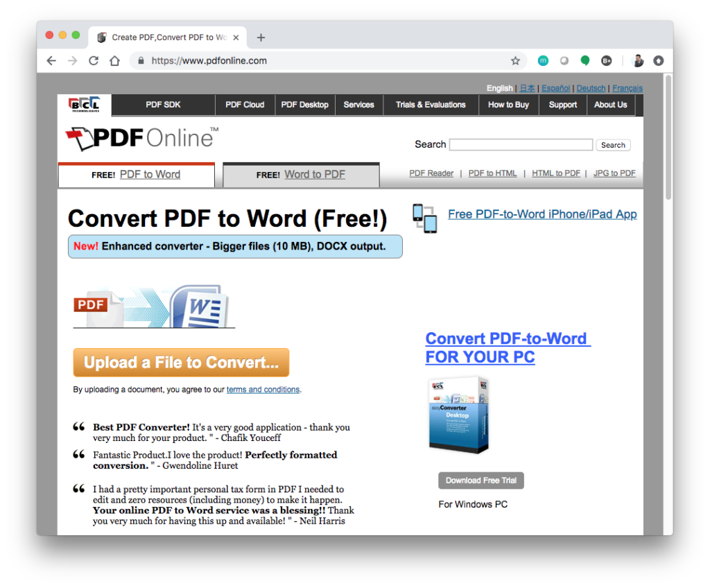The image size is (710, 588).
Task: Open the PDF SDK menu
Action: point(163,105)
